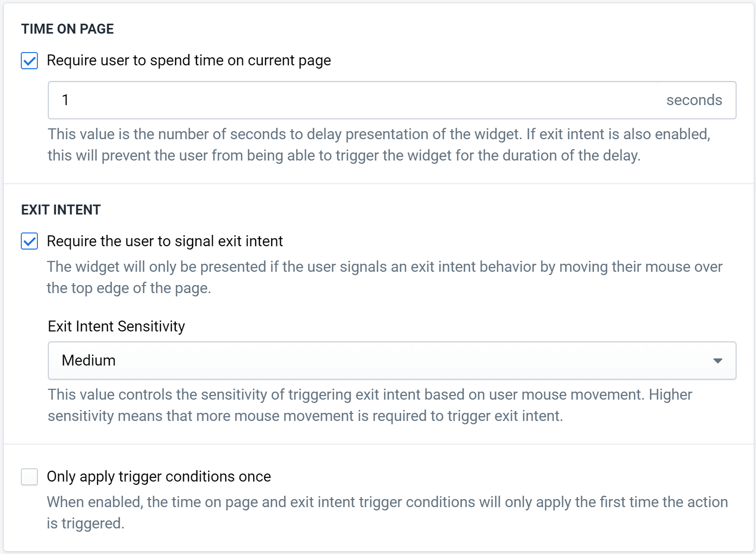
Task: Uncheck the time on current page checkbox
Action: tap(29, 61)
